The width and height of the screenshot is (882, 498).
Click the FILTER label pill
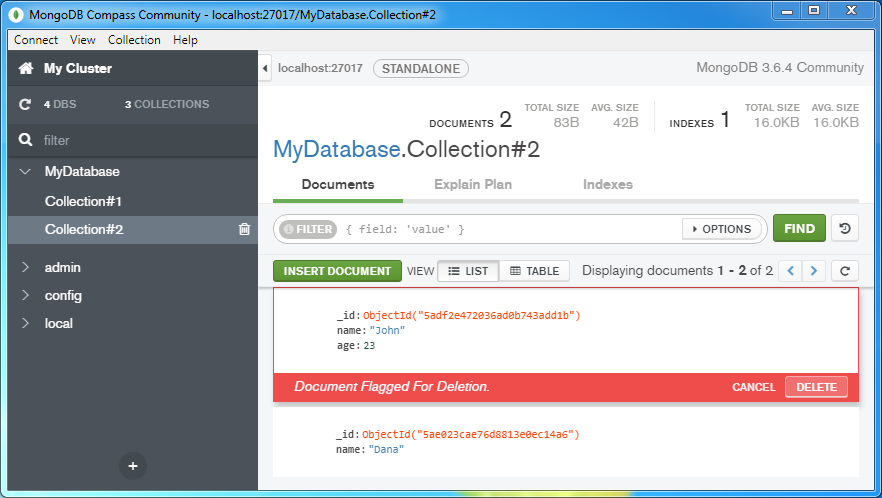pyautogui.click(x=308, y=229)
